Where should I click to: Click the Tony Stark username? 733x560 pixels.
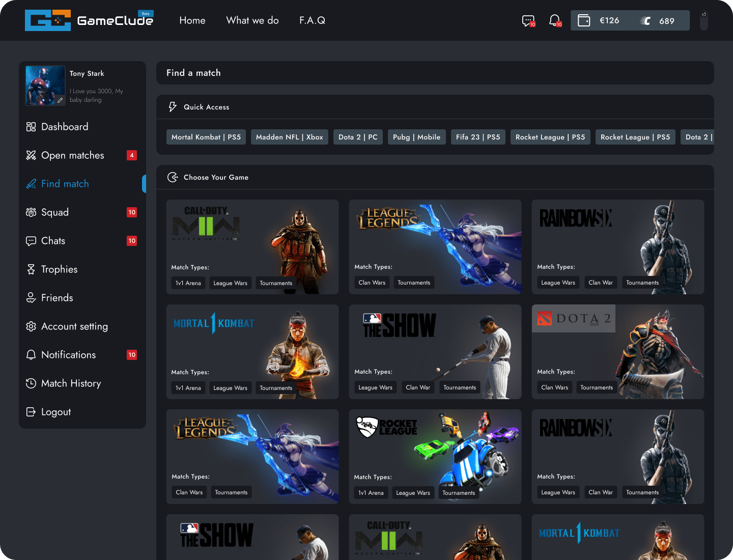[87, 73]
